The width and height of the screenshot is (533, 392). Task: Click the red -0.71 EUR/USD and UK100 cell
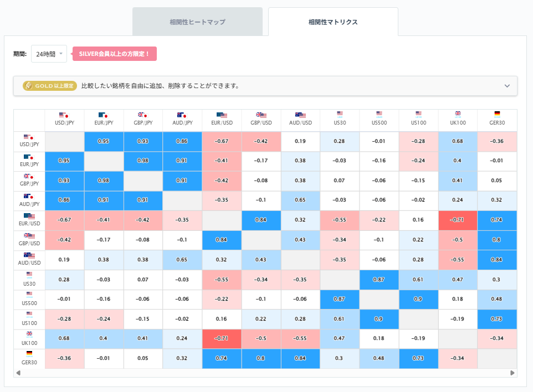tap(458, 218)
